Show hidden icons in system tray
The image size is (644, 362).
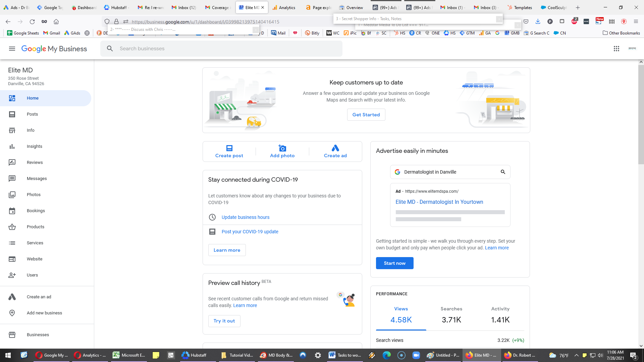pos(576,355)
